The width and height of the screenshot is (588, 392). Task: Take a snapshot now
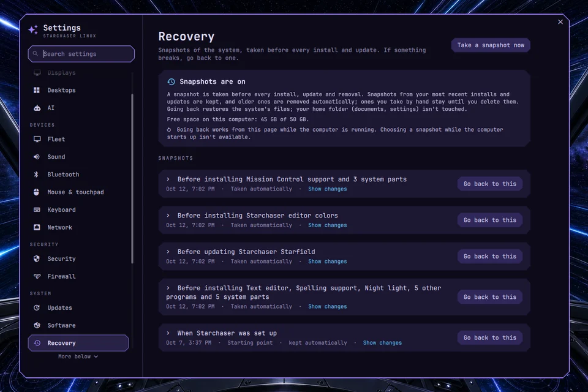491,45
